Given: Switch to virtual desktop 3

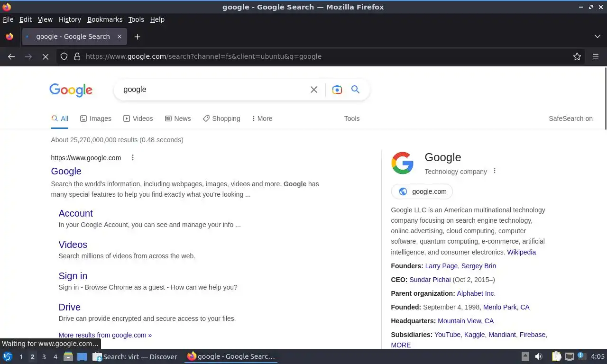Looking at the screenshot, I should pyautogui.click(x=44, y=356).
